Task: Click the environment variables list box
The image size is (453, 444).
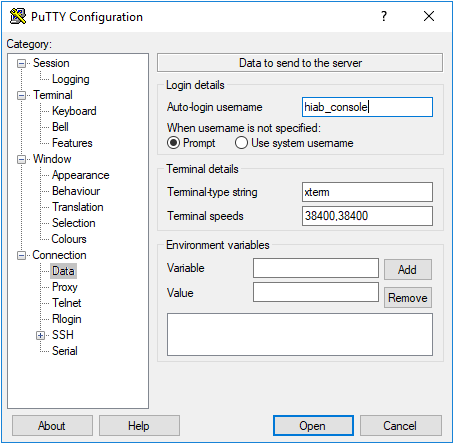Action: click(x=300, y=334)
